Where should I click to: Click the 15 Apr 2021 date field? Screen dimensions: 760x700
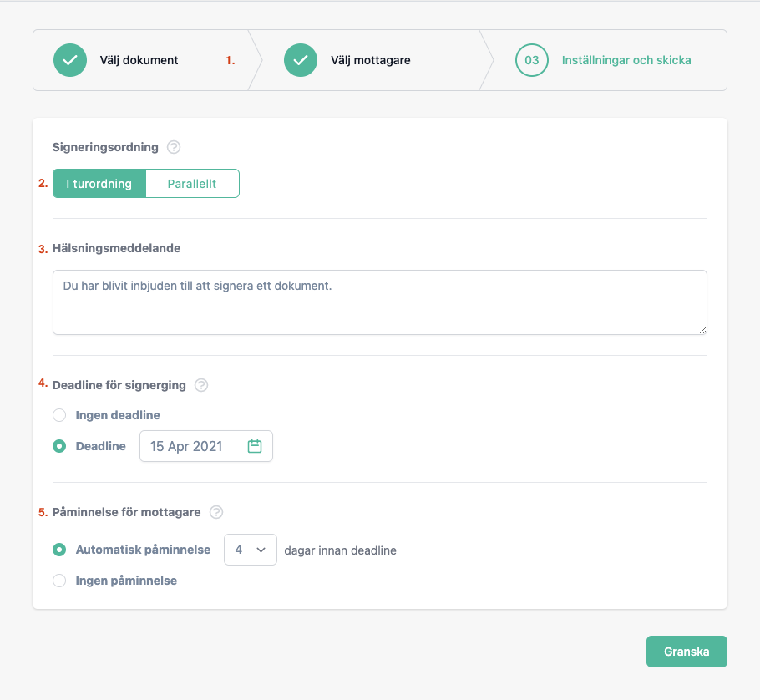click(x=206, y=446)
